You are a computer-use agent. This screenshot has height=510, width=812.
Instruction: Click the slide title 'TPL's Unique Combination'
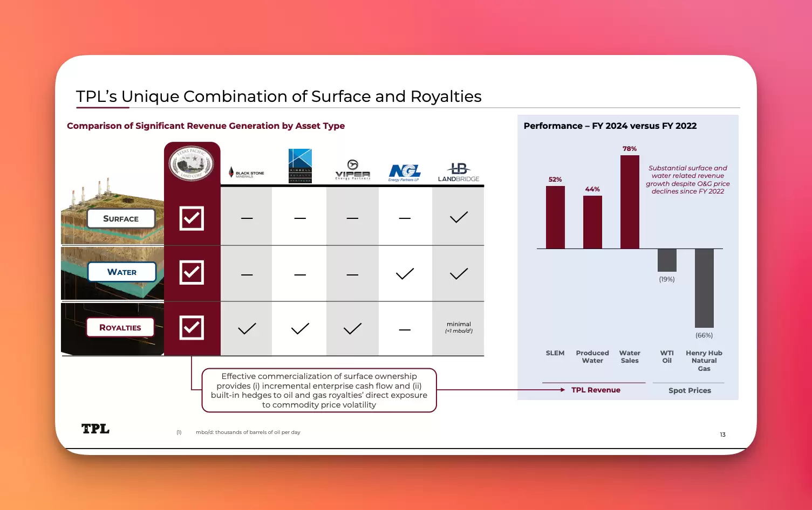(x=278, y=96)
